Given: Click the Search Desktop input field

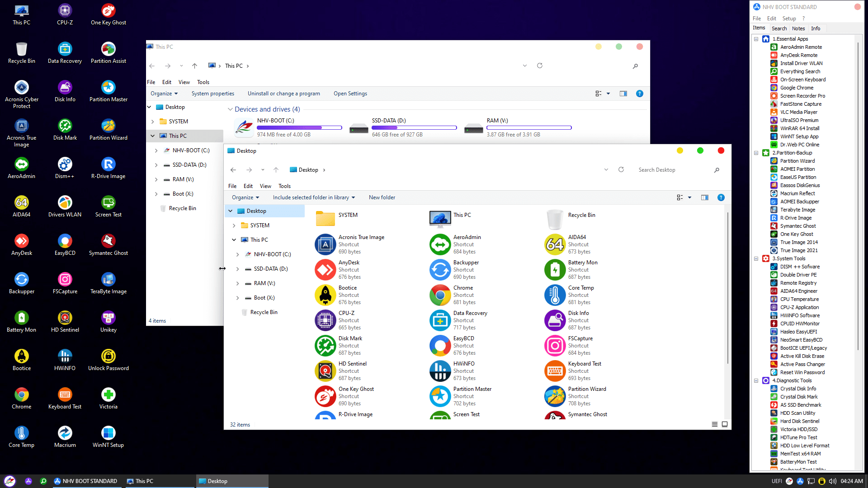Looking at the screenshot, I should [x=674, y=170].
